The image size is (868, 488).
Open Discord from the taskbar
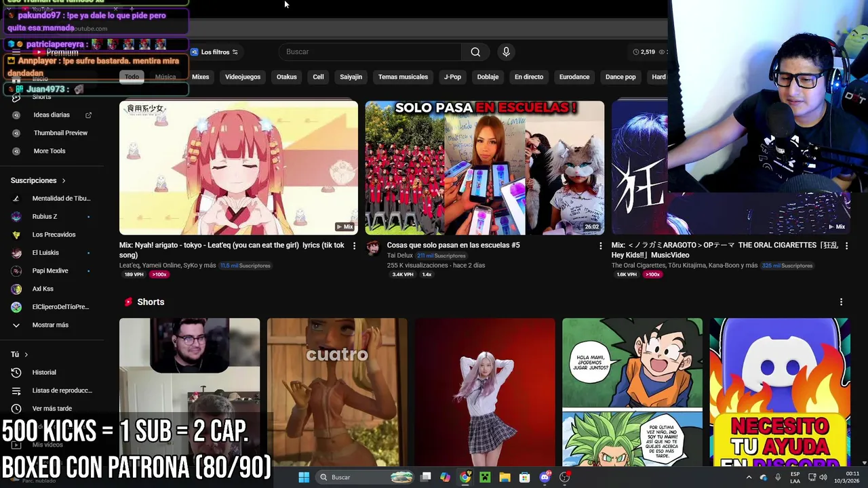(545, 477)
